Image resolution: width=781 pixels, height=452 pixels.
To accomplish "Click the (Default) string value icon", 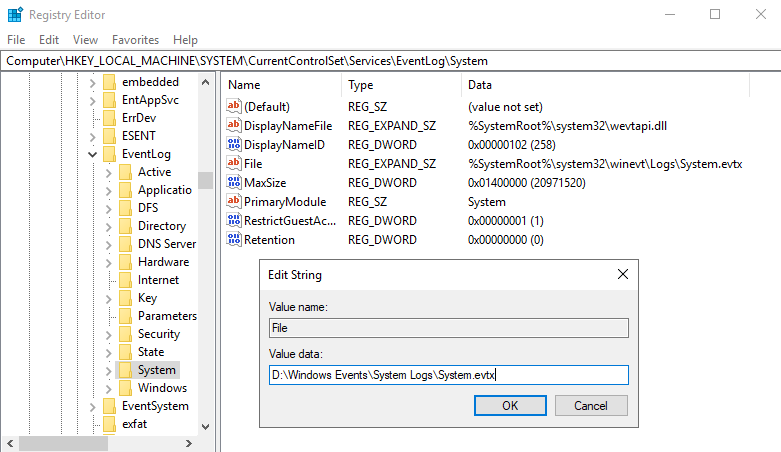I will tap(234, 106).
